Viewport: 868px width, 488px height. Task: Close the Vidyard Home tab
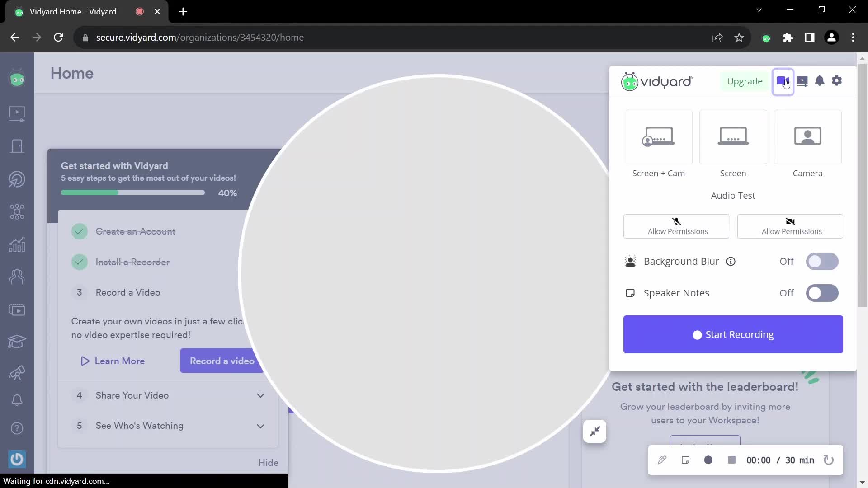click(x=157, y=12)
